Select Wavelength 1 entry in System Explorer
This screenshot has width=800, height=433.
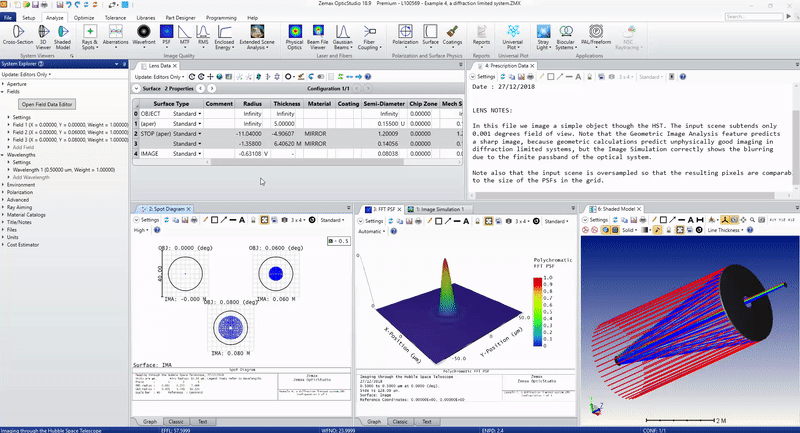63,170
